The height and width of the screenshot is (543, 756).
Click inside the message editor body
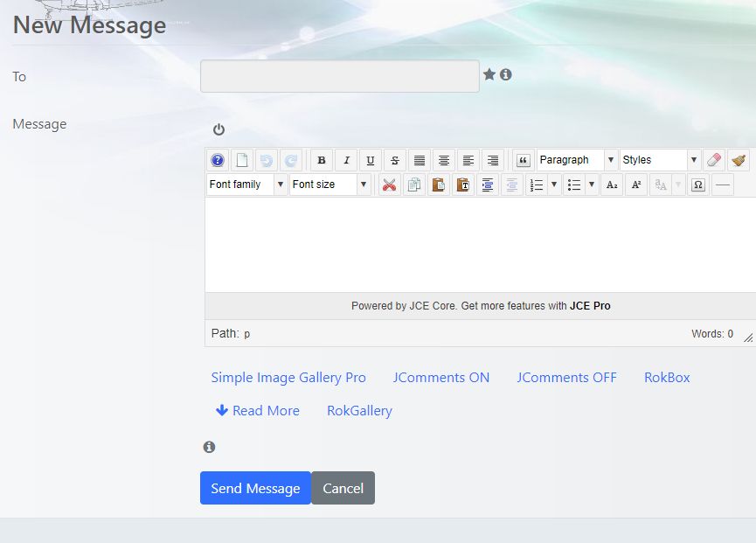(x=480, y=245)
